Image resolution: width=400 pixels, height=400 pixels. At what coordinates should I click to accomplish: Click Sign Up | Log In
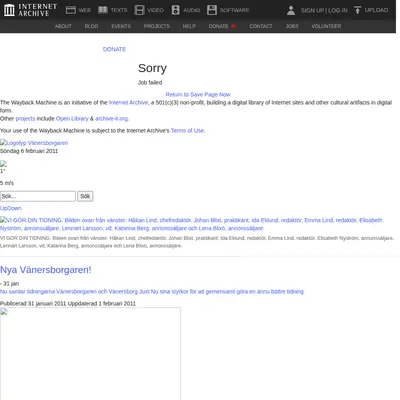pos(324,10)
